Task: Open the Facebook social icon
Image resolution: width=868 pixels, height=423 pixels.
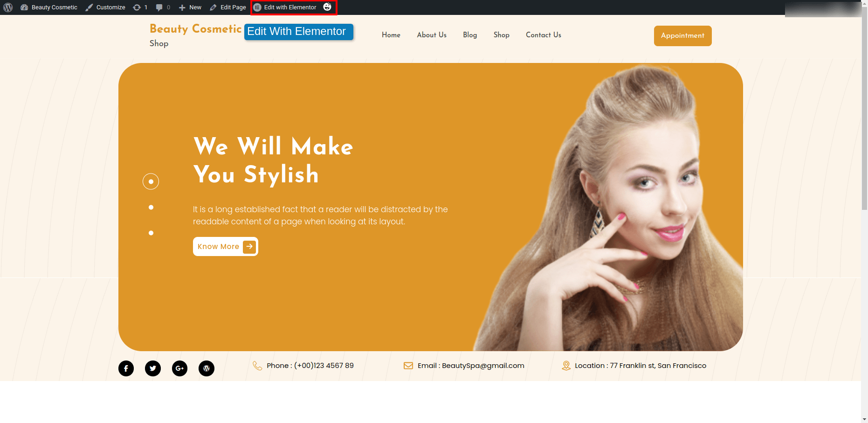Action: pyautogui.click(x=126, y=368)
